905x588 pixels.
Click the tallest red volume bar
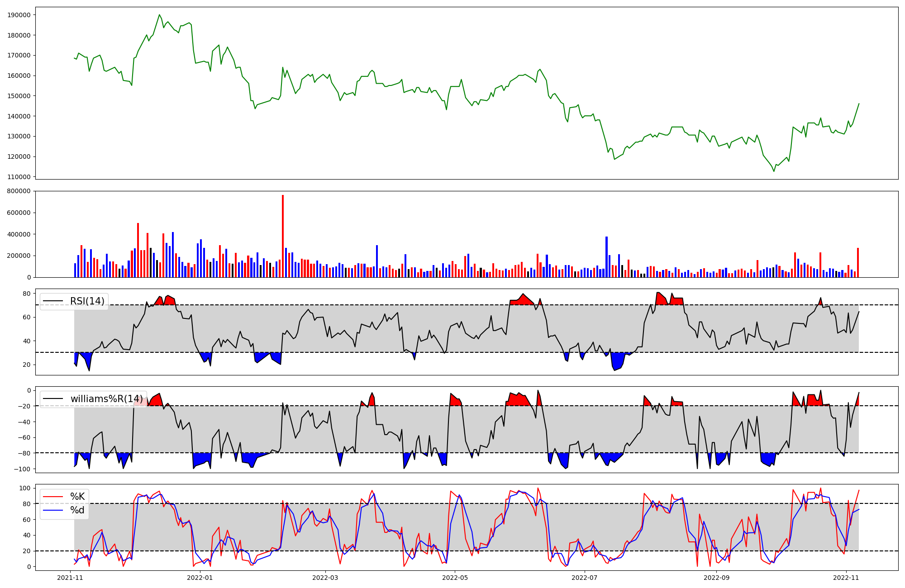[x=283, y=235]
